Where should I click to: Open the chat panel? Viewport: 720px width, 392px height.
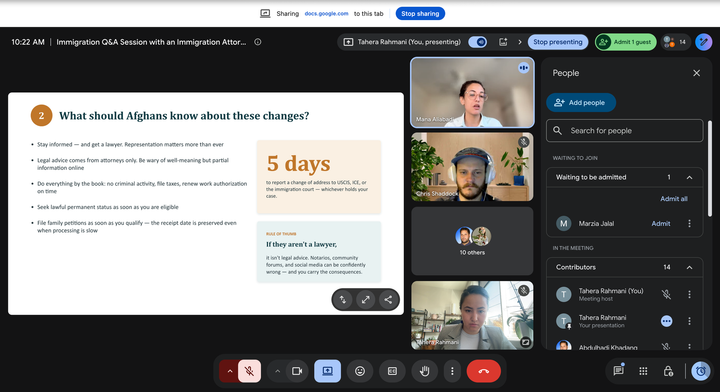click(x=619, y=371)
